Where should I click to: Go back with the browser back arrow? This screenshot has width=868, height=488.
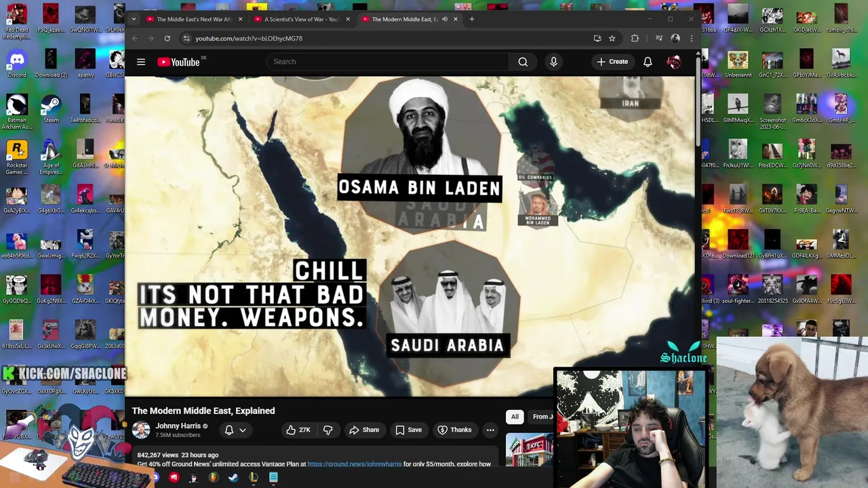(x=135, y=39)
